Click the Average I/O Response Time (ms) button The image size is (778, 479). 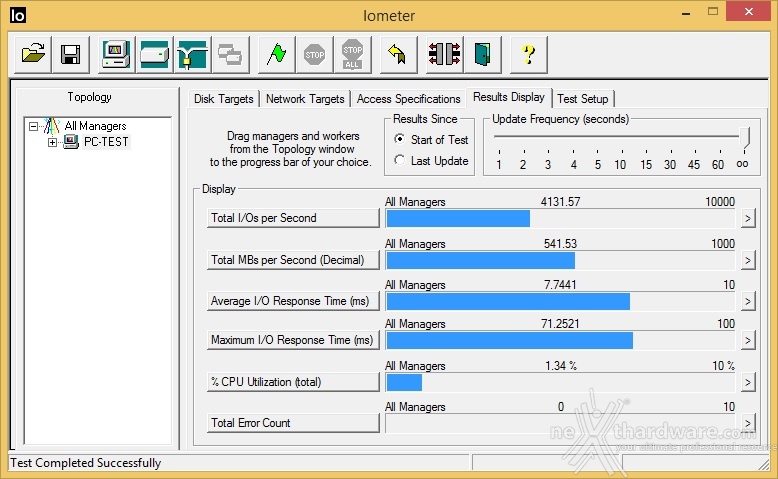pos(293,301)
